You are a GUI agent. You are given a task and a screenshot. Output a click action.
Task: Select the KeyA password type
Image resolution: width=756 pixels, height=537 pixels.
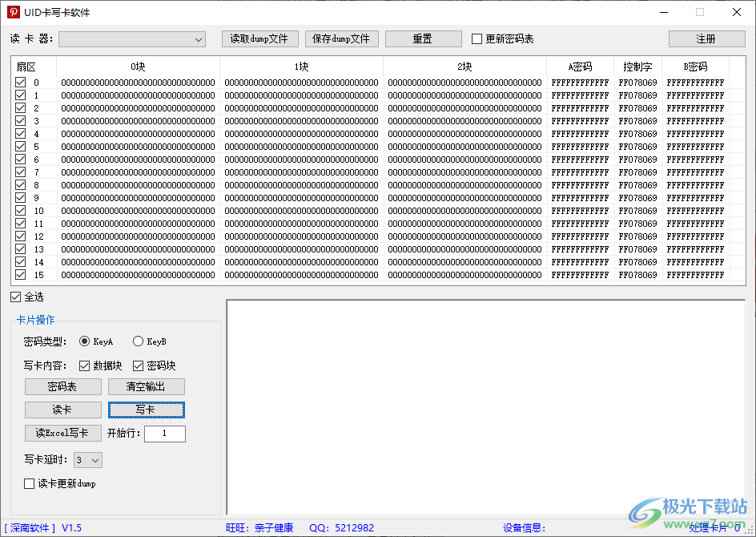click(85, 341)
